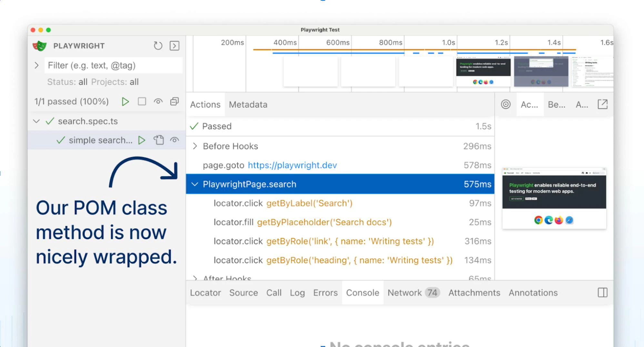The height and width of the screenshot is (347, 644).
Task: Click the 296ms Before Hooks duration
Action: 477,146
